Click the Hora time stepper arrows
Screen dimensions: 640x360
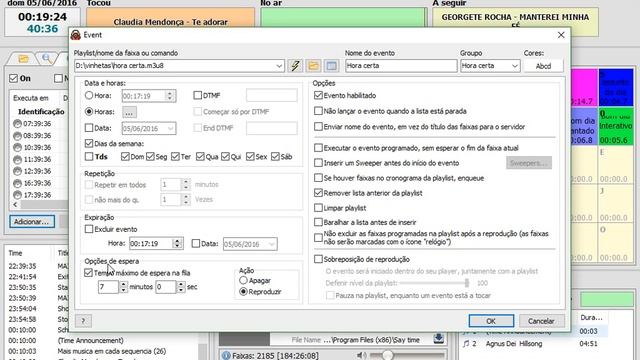tap(170, 96)
